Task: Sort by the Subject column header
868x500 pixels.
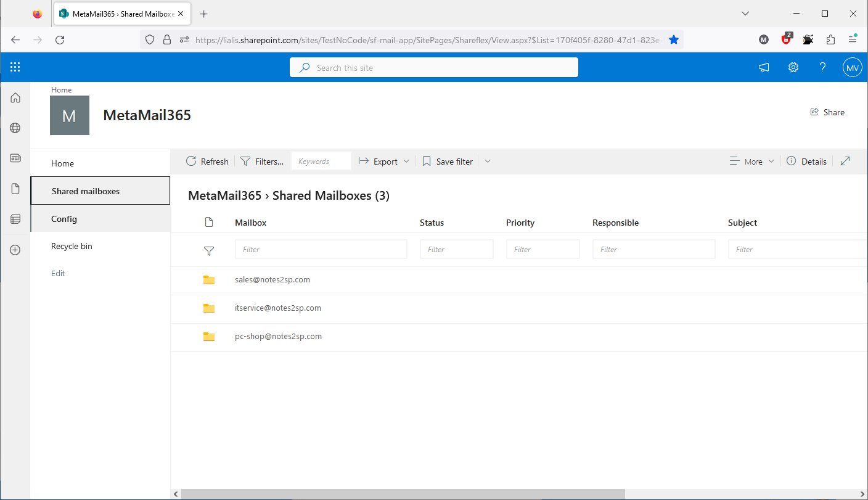Action: 742,223
